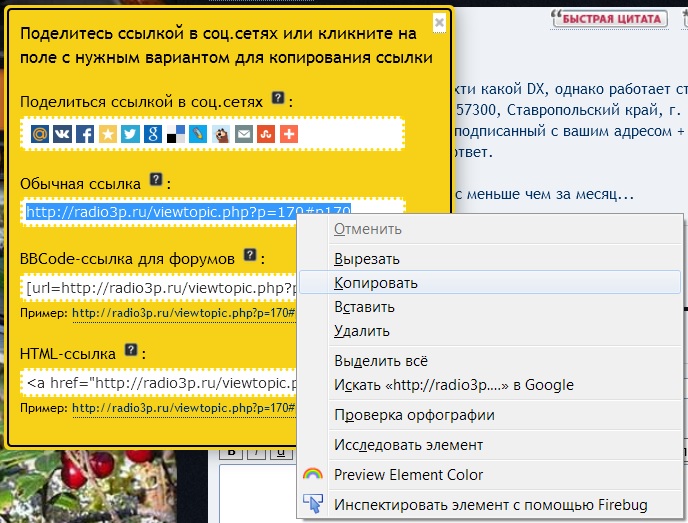Click the Google share icon
The width and height of the screenshot is (688, 523).
click(152, 133)
